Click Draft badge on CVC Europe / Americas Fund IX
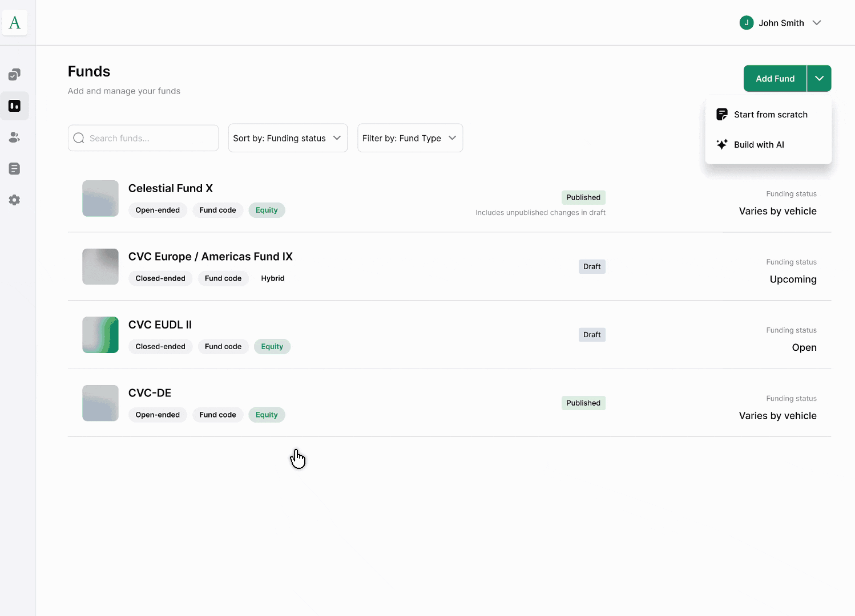The height and width of the screenshot is (616, 855). point(592,266)
